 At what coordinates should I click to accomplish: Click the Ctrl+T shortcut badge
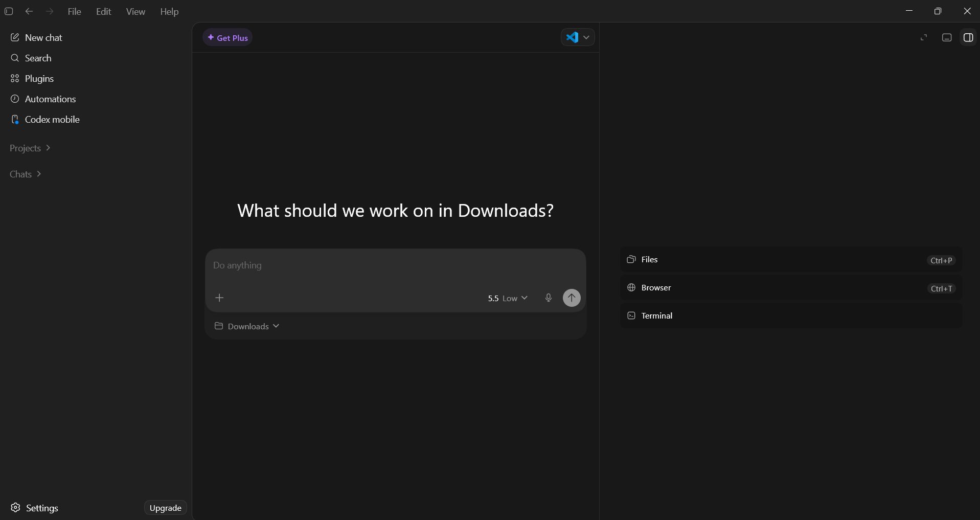(941, 288)
